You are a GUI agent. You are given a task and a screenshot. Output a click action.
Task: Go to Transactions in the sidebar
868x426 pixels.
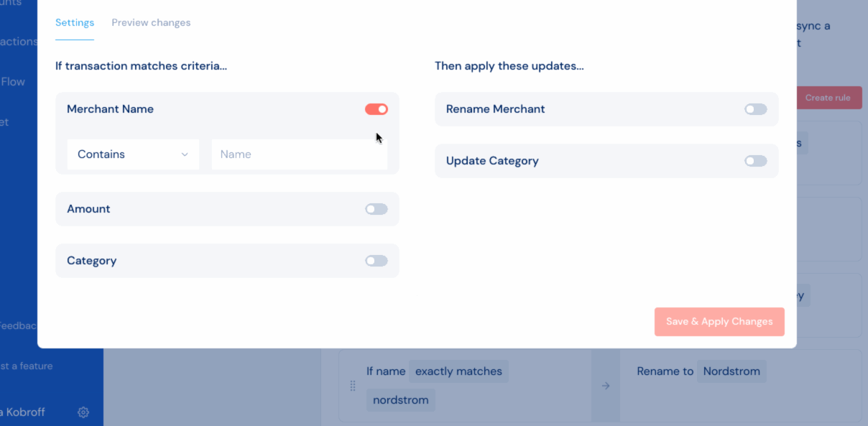[18, 42]
